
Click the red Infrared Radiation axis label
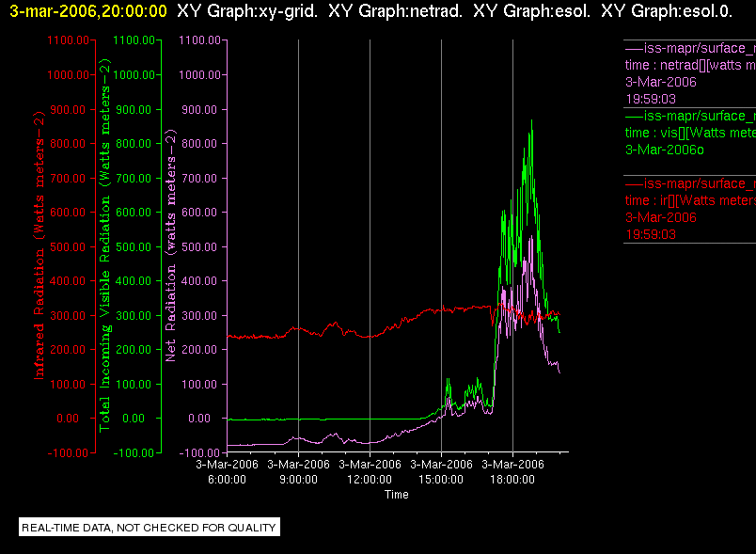(39, 245)
